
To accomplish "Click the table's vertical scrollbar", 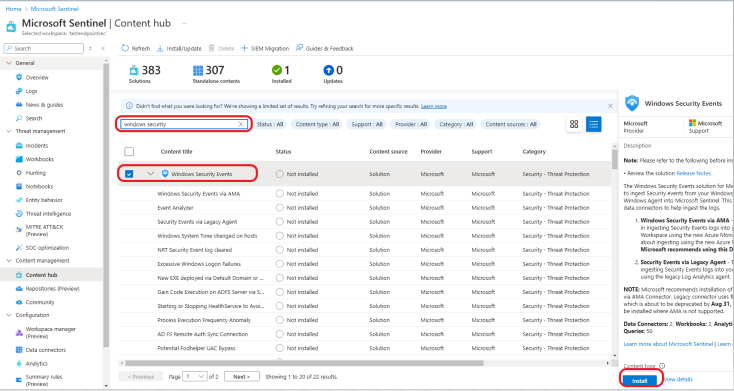I will click(615, 159).
